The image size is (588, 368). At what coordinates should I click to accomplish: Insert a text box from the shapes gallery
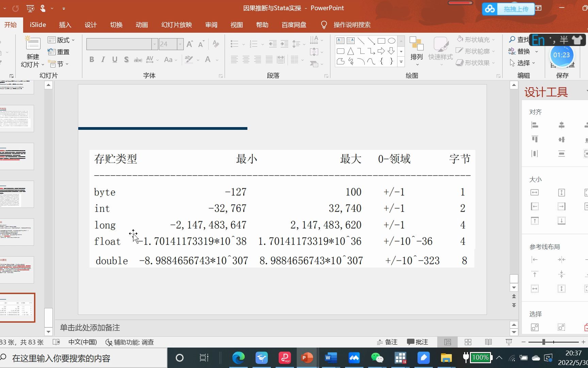pos(340,41)
